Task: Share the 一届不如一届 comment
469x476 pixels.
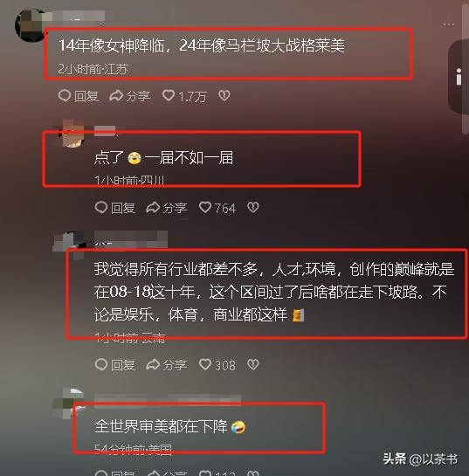Action: click(167, 208)
